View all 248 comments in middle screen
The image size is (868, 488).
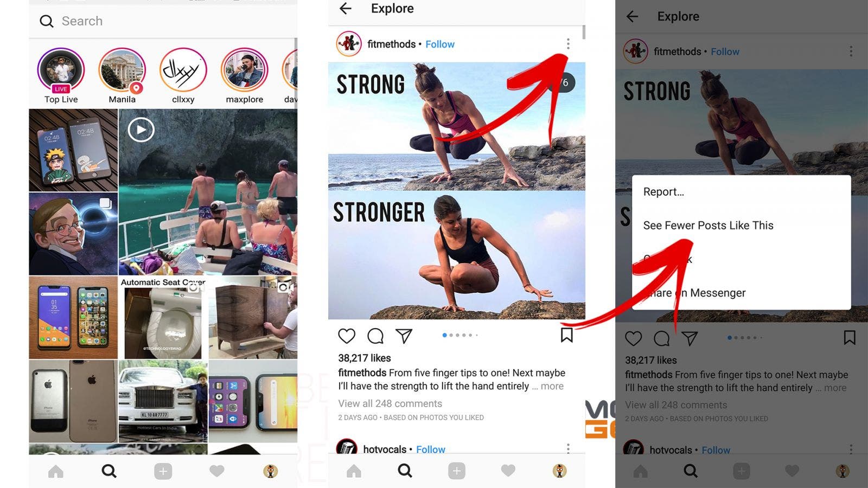pos(390,403)
